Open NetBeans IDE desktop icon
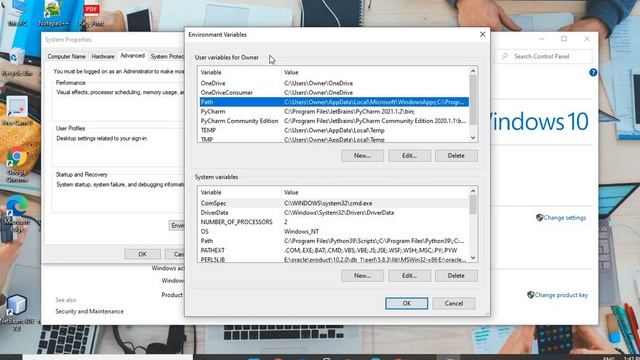640x360 pixels. pos(16,312)
